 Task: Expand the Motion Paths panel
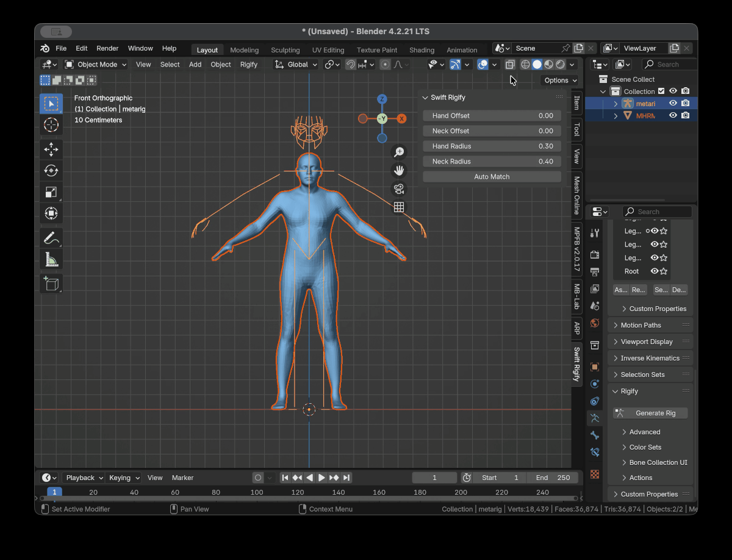coord(650,325)
